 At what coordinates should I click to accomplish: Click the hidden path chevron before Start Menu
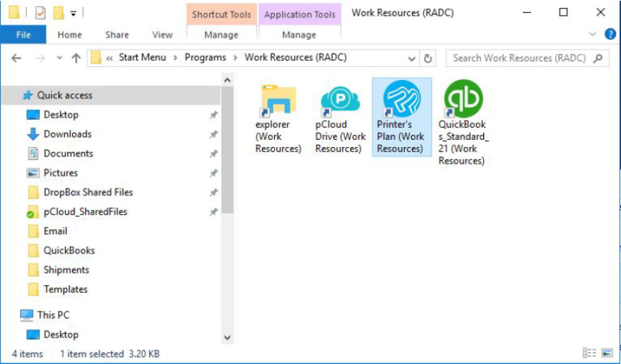[x=110, y=59]
